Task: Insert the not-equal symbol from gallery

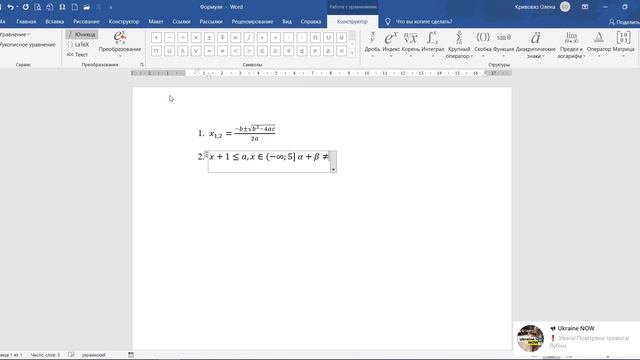Action: pos(222,51)
